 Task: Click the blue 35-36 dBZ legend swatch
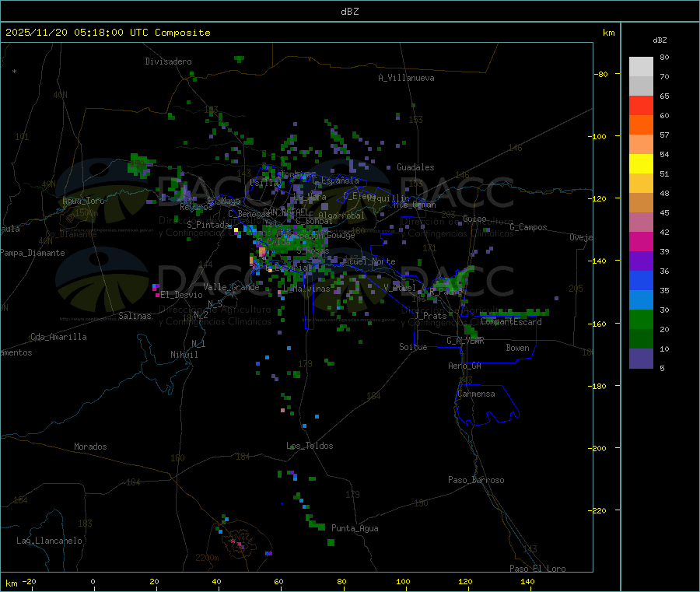point(641,280)
